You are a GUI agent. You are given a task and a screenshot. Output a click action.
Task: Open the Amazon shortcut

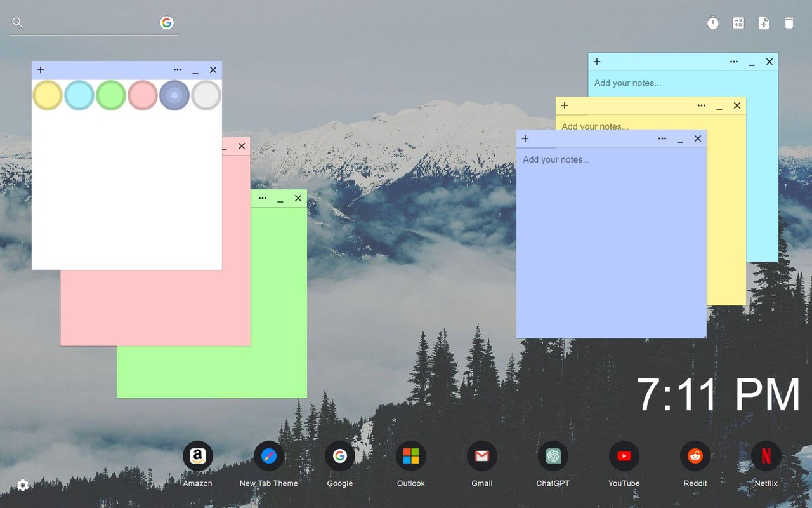(198, 464)
